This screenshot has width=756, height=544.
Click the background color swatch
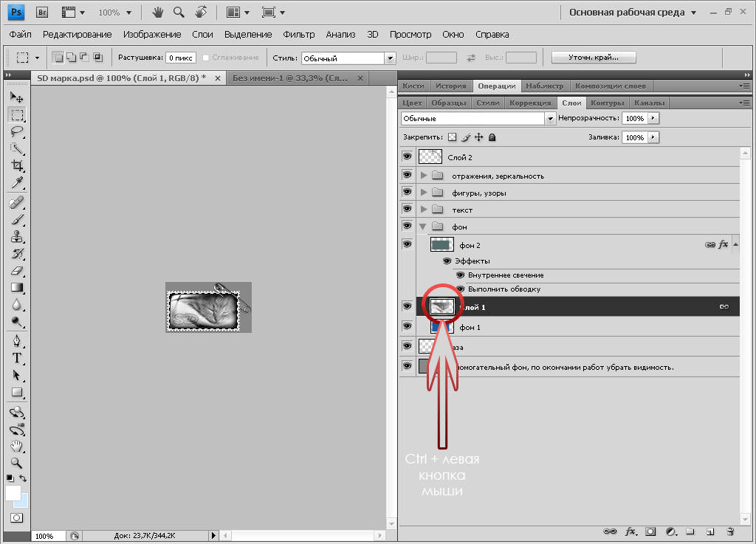coord(24,502)
